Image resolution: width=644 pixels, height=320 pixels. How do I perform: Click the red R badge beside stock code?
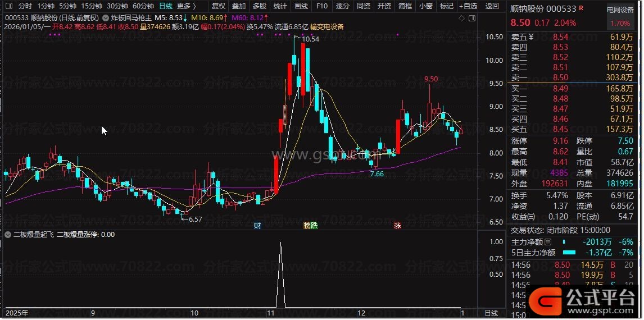(x=580, y=8)
